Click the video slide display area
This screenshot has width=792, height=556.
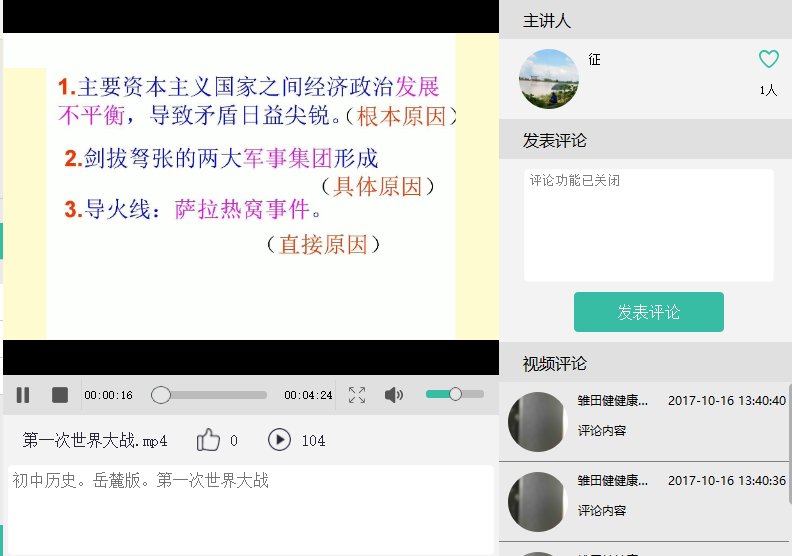pyautogui.click(x=251, y=186)
